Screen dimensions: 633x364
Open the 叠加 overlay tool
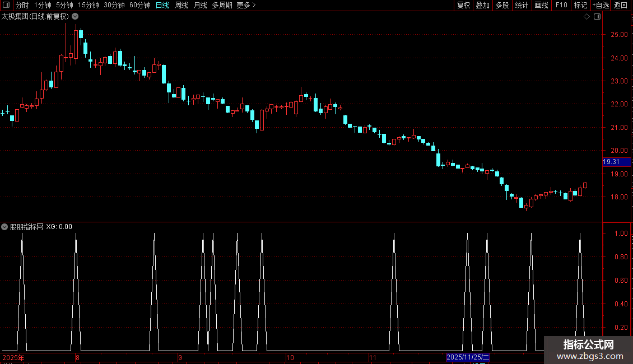click(x=482, y=5)
